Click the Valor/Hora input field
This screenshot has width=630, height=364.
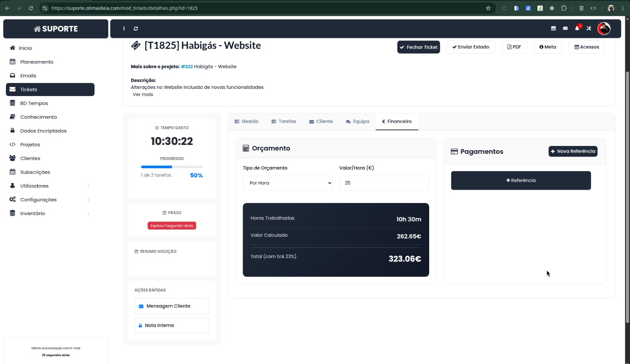[x=384, y=183]
